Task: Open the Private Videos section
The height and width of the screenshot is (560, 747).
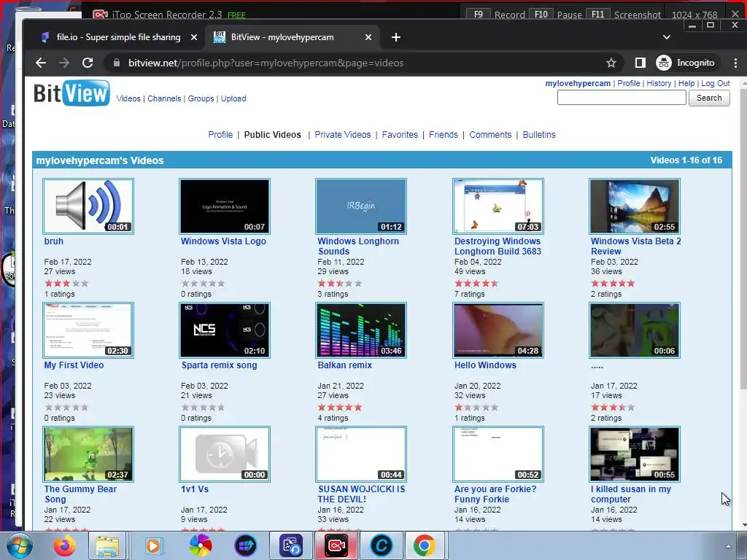Action: pos(343,135)
